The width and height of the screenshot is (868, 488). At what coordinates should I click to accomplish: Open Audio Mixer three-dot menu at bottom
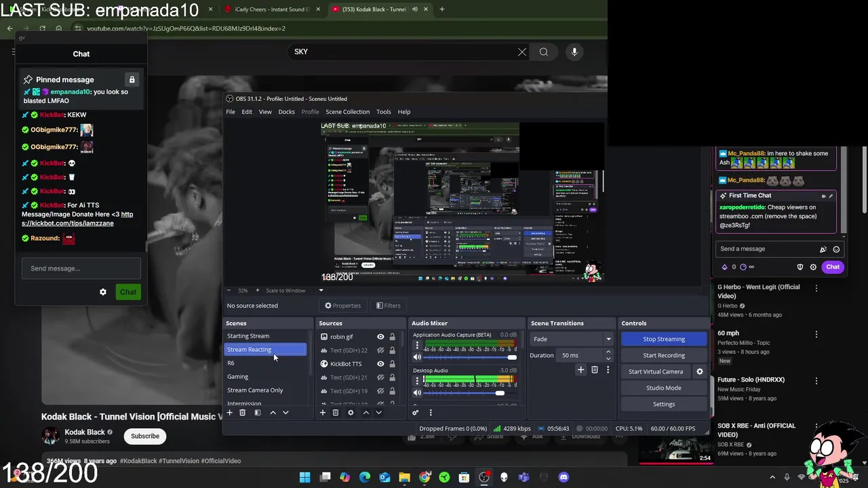pos(430,412)
